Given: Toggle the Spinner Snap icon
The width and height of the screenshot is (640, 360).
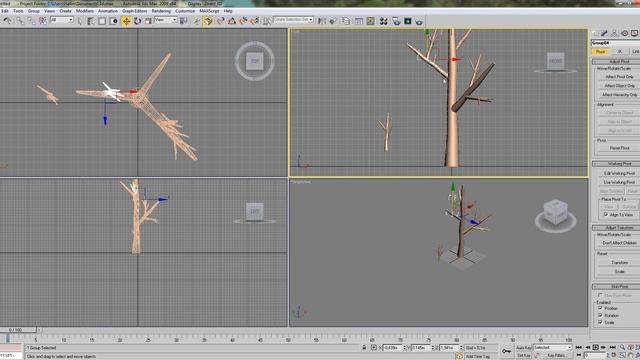Looking at the screenshot, I should coord(255,21).
